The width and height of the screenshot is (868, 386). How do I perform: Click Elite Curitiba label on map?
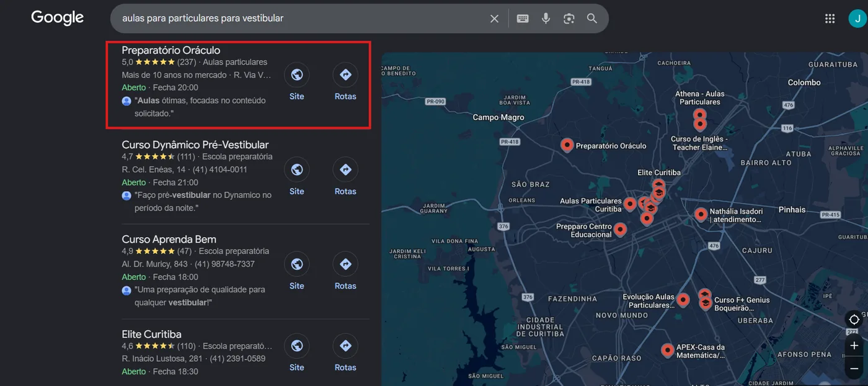click(x=659, y=173)
